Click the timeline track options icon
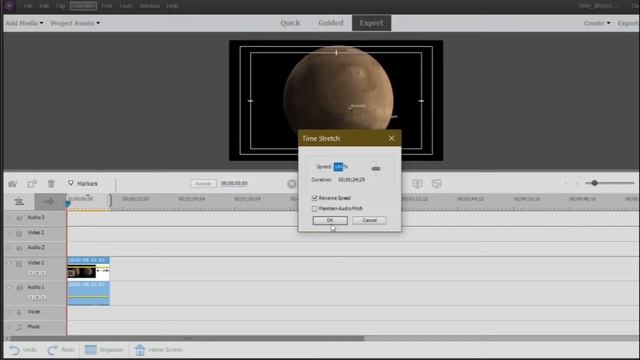Image resolution: width=640 pixels, height=360 pixels. tap(19, 202)
